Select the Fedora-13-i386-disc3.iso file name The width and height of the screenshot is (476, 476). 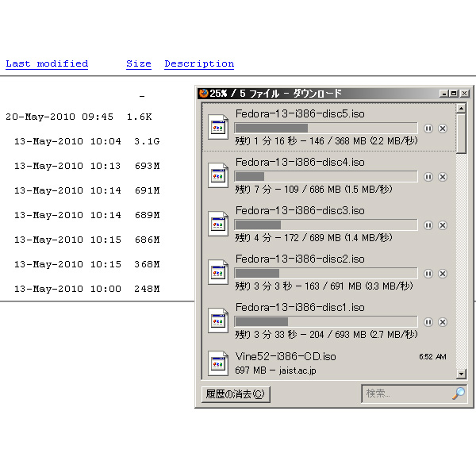coord(300,210)
